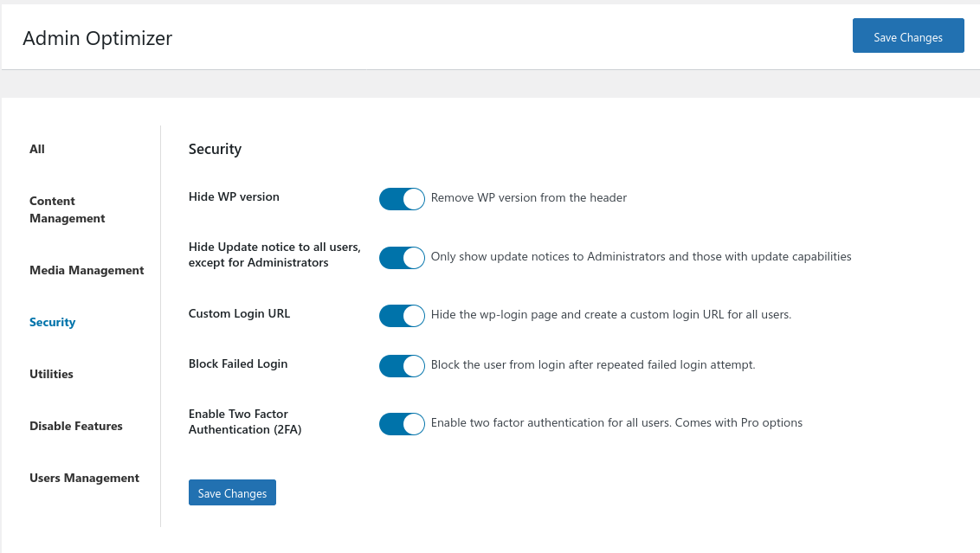Open the Media Management tab
This screenshot has width=980, height=553.
click(87, 270)
